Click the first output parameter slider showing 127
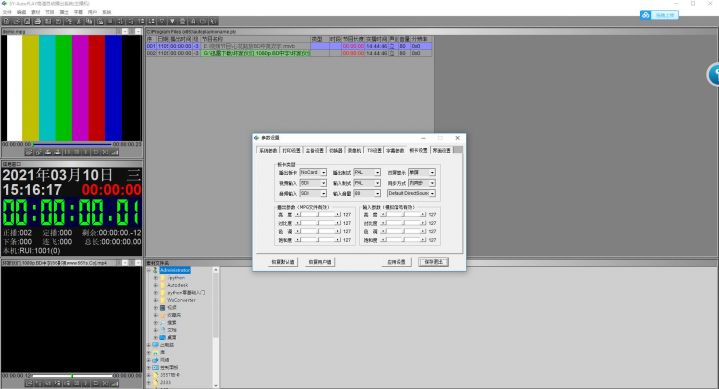719x389 pixels. coord(318,214)
